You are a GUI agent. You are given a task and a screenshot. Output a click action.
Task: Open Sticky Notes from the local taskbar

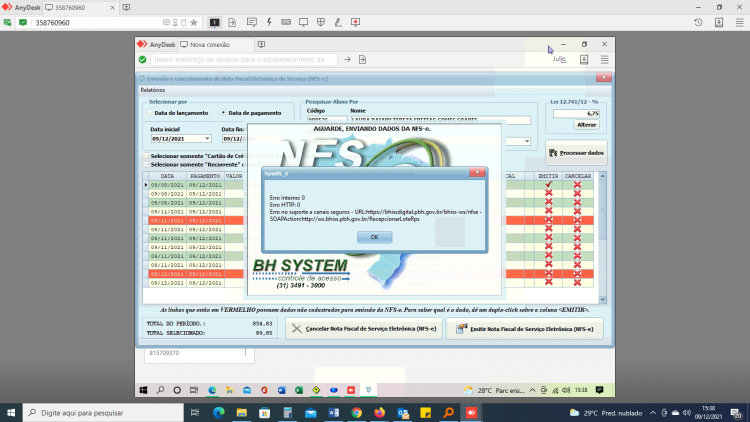click(x=425, y=412)
